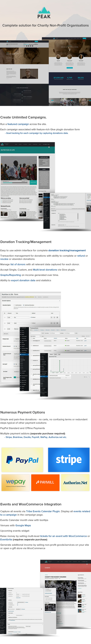
Task: Click the 40,000.00 goal amount field
Action: tap(16, 372)
